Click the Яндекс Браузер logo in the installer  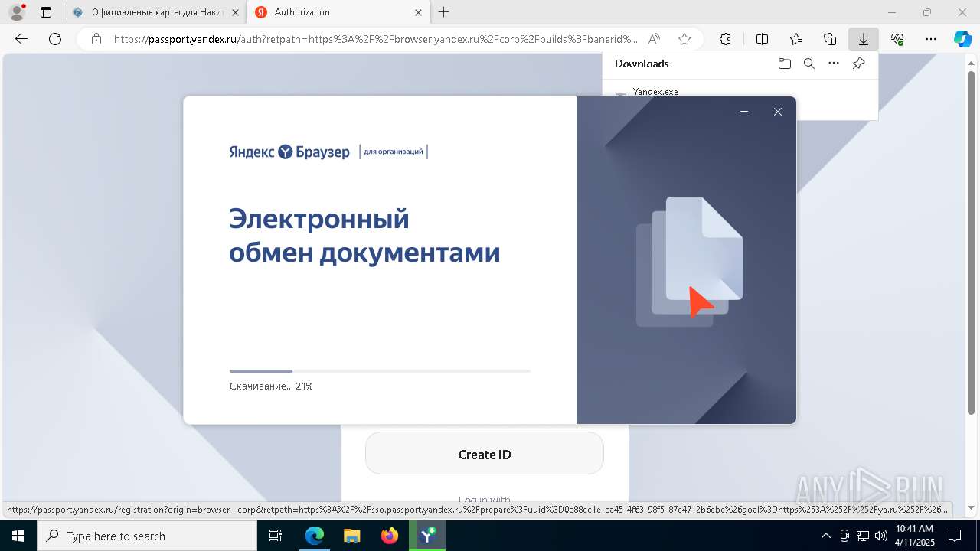pos(289,152)
